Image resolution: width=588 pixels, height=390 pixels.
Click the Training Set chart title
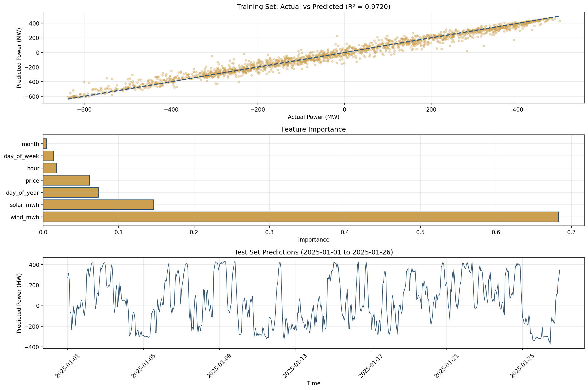tap(313, 7)
